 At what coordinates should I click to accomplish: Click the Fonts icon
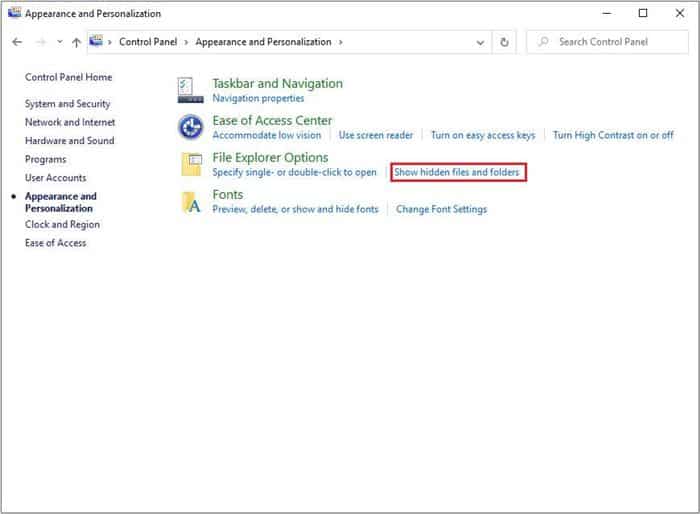click(x=192, y=202)
